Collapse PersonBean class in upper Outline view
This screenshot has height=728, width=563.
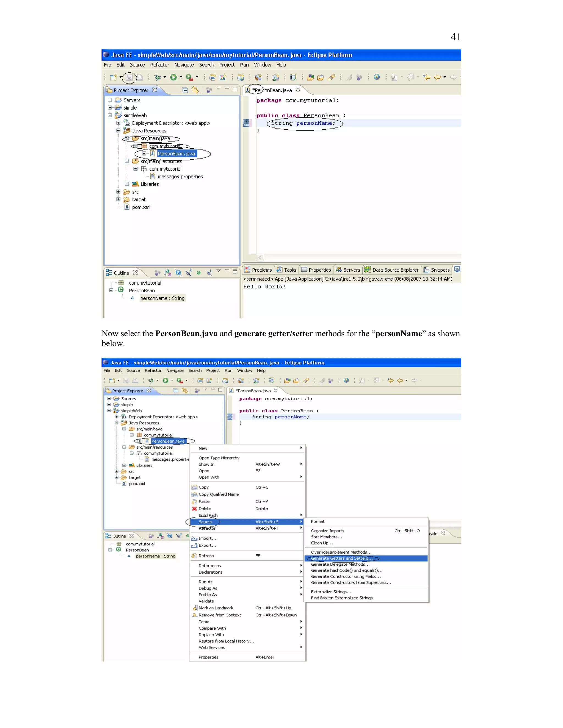pyautogui.click(x=111, y=290)
